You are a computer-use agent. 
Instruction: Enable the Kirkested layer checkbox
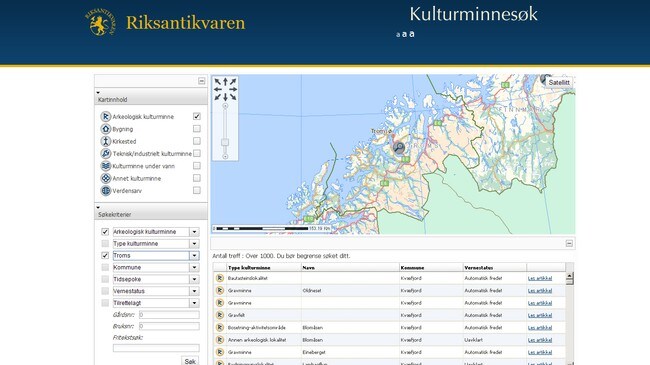click(197, 141)
